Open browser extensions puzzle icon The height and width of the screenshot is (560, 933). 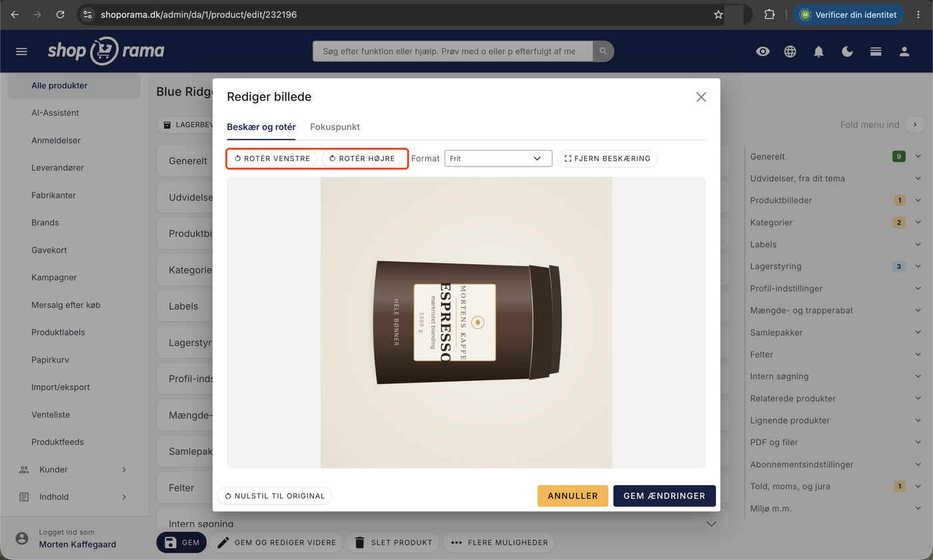click(x=769, y=15)
